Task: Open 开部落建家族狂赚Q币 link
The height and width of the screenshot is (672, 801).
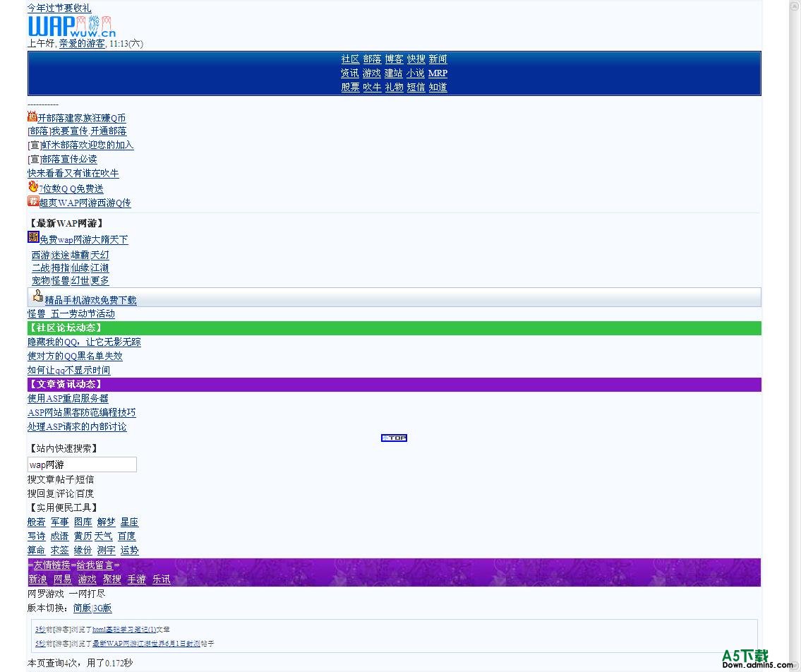Action: tap(82, 118)
